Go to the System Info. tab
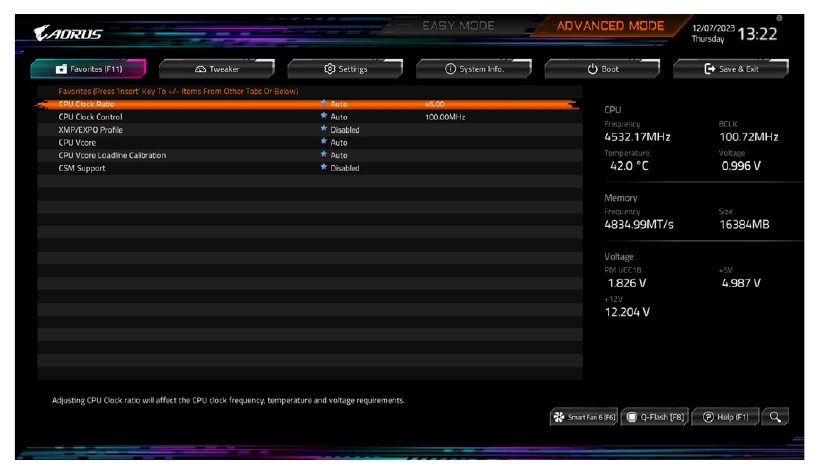 (474, 69)
